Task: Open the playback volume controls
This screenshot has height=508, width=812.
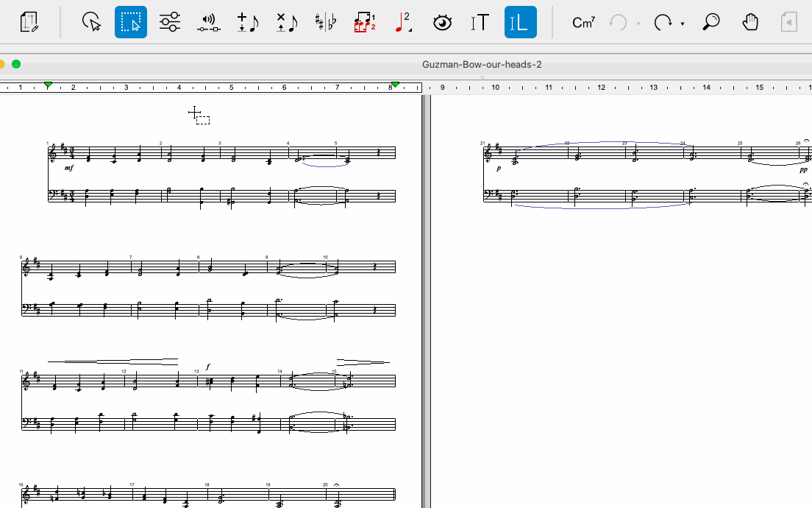Action: tap(209, 23)
